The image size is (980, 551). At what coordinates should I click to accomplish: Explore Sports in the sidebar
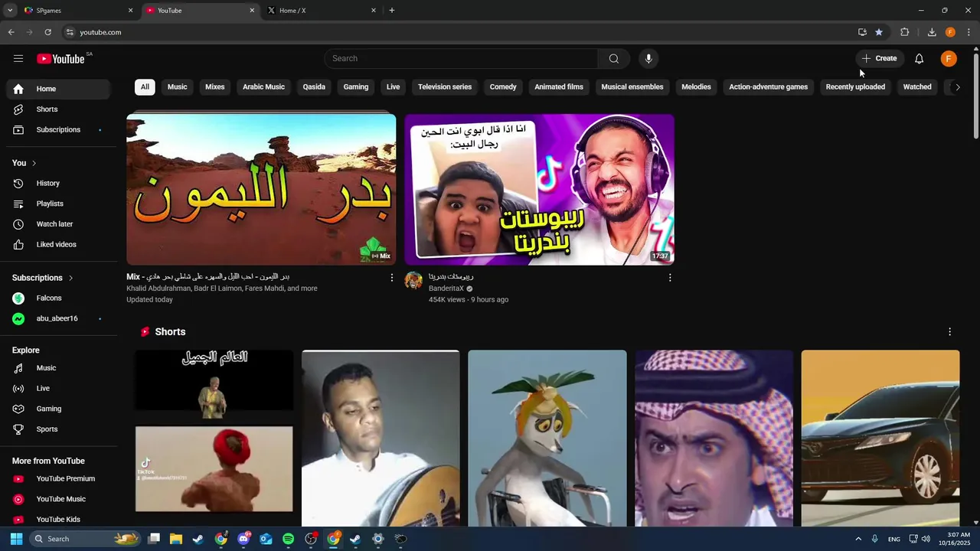pos(58,429)
